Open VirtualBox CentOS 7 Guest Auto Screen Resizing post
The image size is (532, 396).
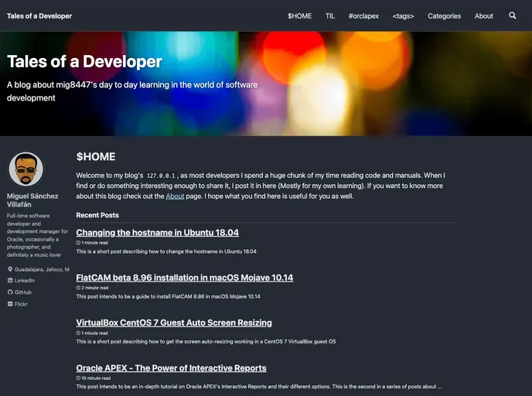tap(174, 323)
